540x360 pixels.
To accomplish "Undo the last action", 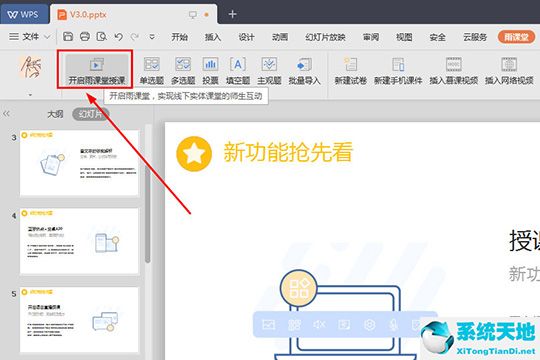I will (118, 37).
